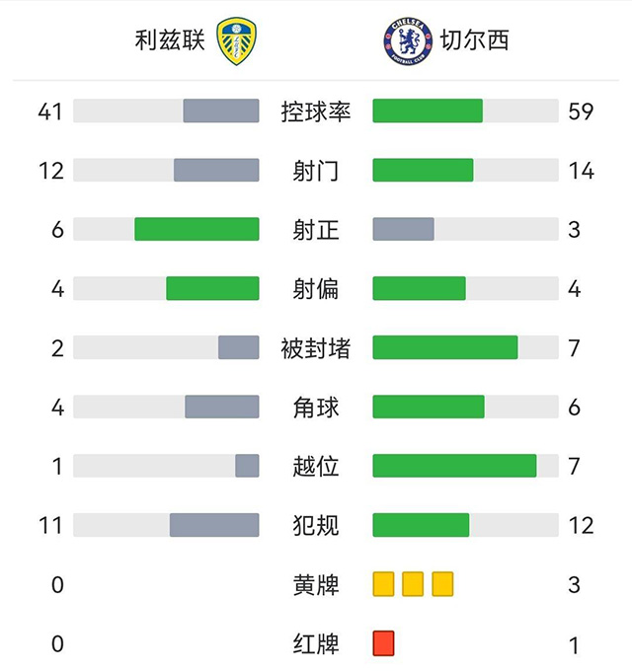Click the Leeds United crest

(236, 41)
